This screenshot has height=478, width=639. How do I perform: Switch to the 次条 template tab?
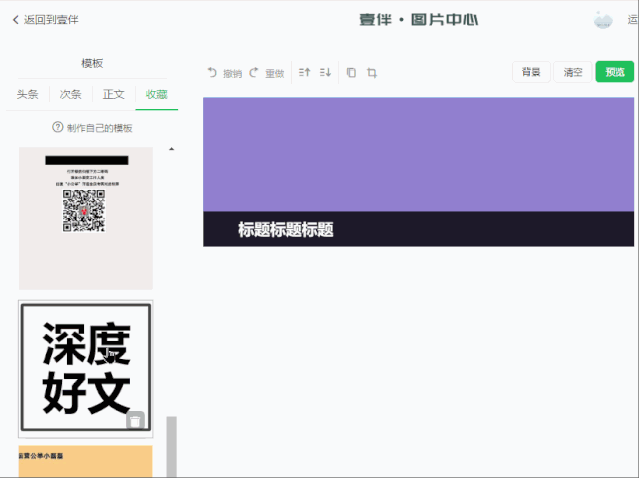(70, 95)
